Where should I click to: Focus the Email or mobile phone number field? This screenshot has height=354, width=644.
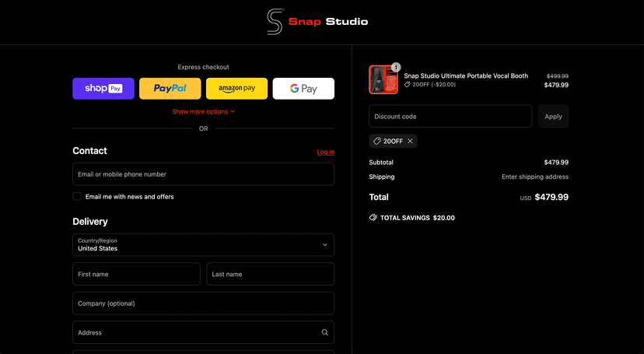click(203, 174)
